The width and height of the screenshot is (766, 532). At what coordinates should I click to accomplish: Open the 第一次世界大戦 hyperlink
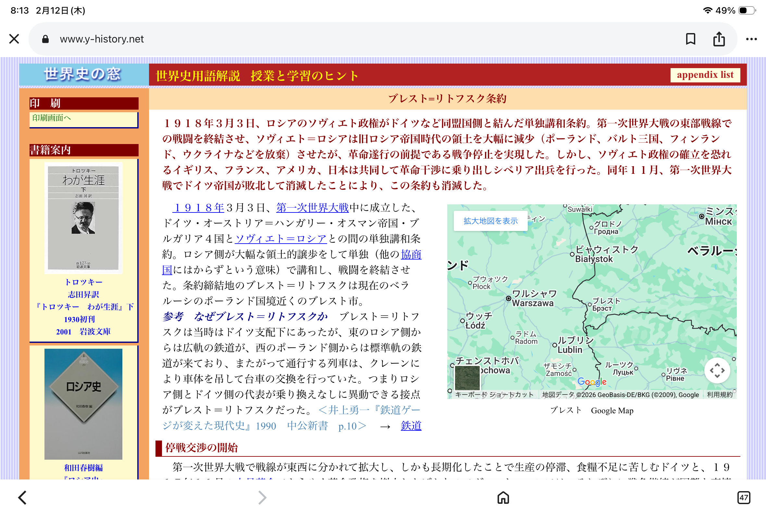coord(312,208)
